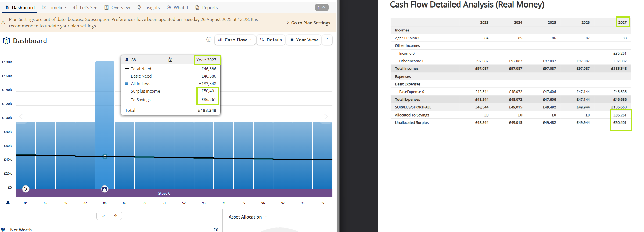This screenshot has height=232, width=644.
Task: Click the calendar event marker at age 88
Action: click(105, 189)
